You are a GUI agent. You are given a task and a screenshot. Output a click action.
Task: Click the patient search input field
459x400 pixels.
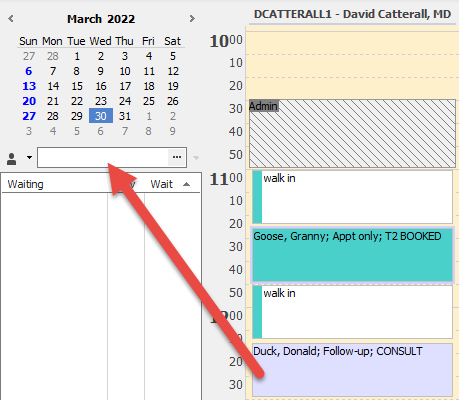click(103, 157)
